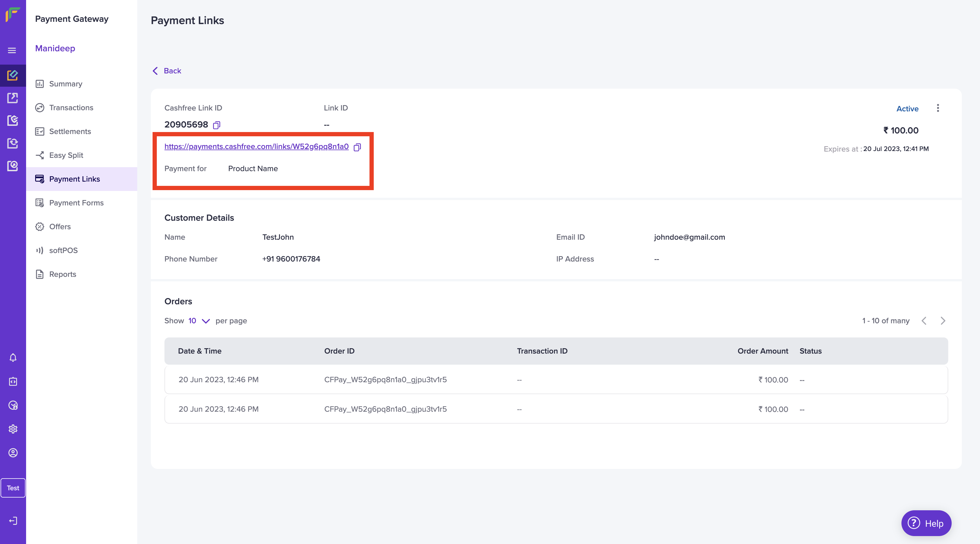Open the payments.cashfree.com link
Screen dimensions: 980x544
point(256,146)
